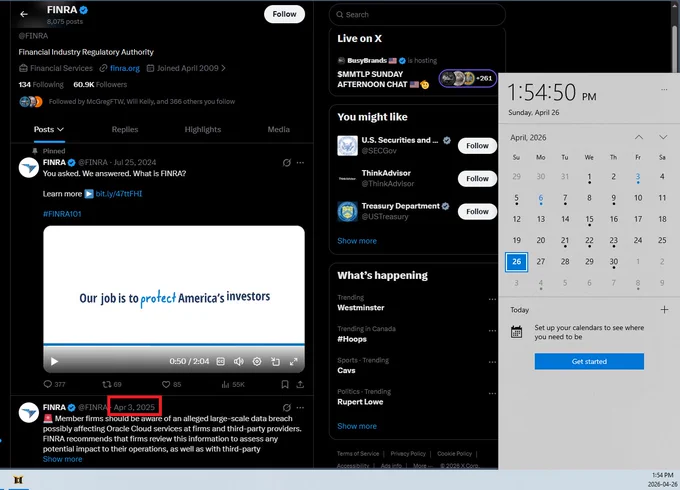Open the SEC avatar in You might like
The image size is (680, 490).
coord(347,146)
